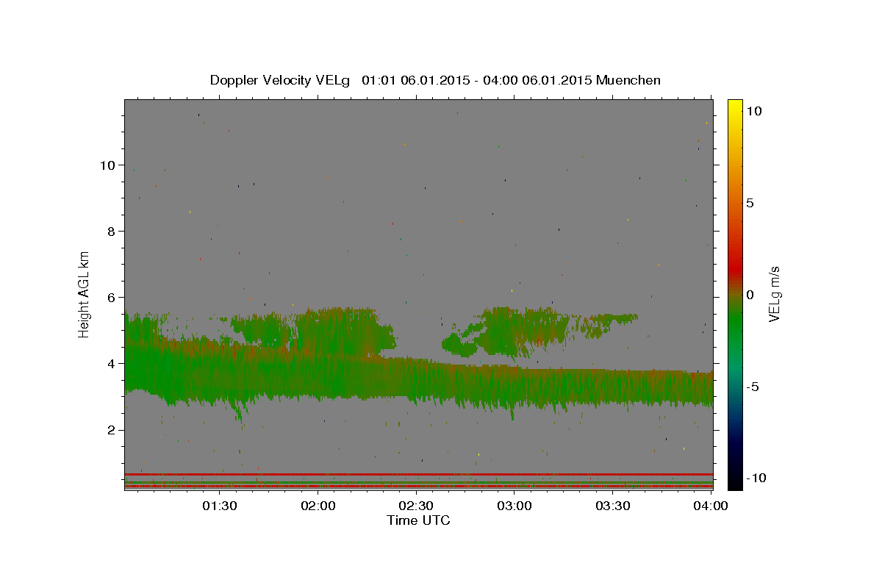
Task: Click the 03:30 time tick label
Action: (x=613, y=506)
